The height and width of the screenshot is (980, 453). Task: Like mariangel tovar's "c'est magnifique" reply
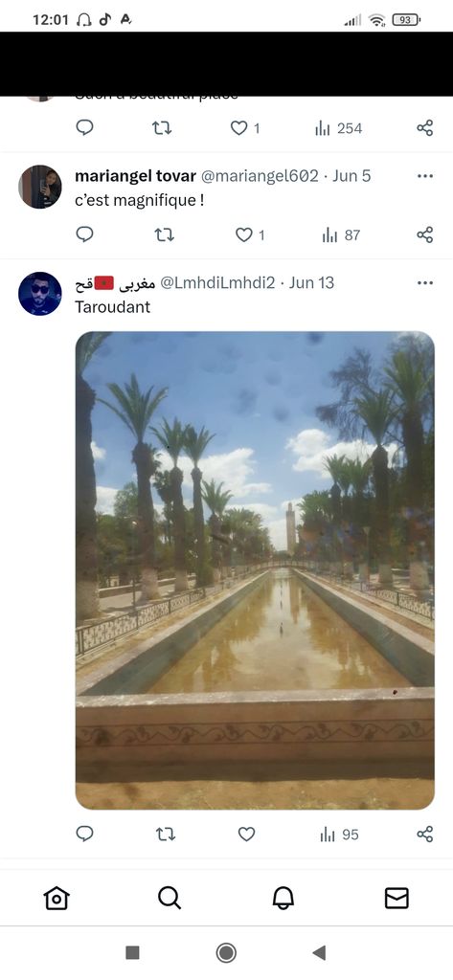(x=250, y=235)
